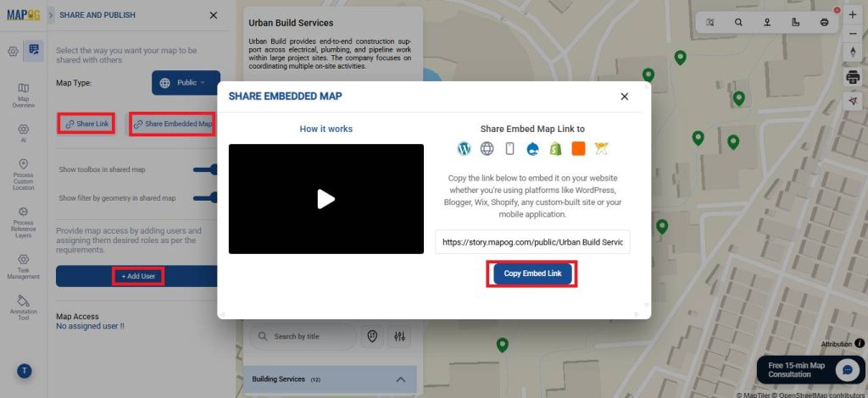Click the Share Embed Map Link to heading
868x398 pixels.
(532, 129)
